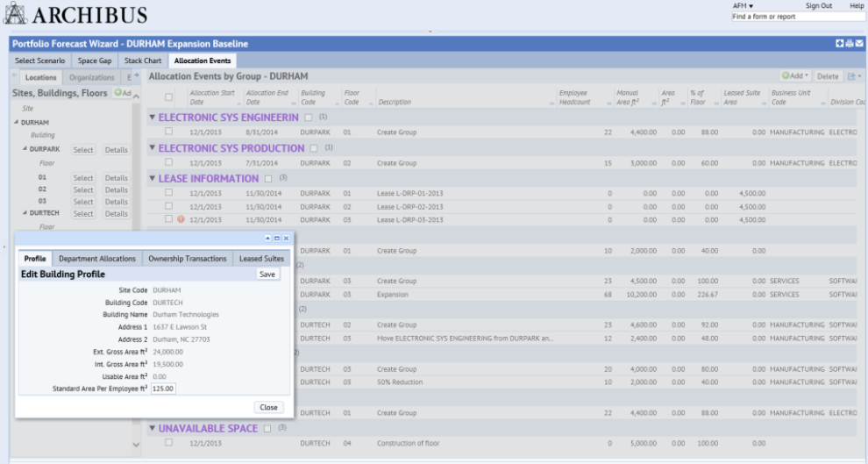This screenshot has height=464, width=868.
Task: Select the row checkbox for Lease L-DRP-01-2013
Action: [169, 193]
